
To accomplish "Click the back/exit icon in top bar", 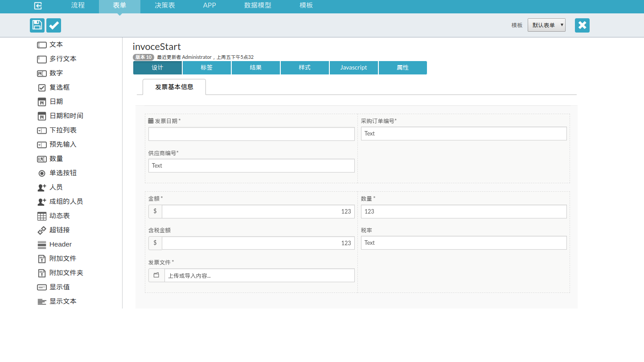I will click(x=38, y=6).
